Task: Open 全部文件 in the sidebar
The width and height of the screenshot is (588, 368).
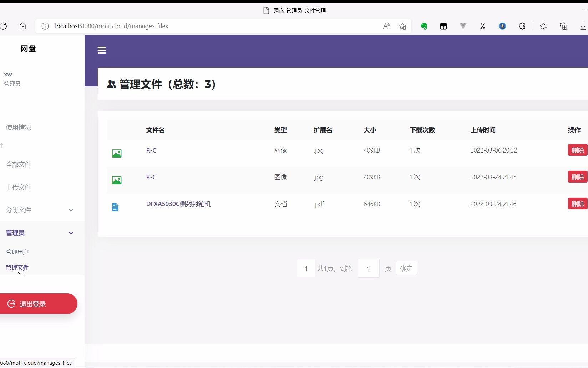Action: coord(19,165)
